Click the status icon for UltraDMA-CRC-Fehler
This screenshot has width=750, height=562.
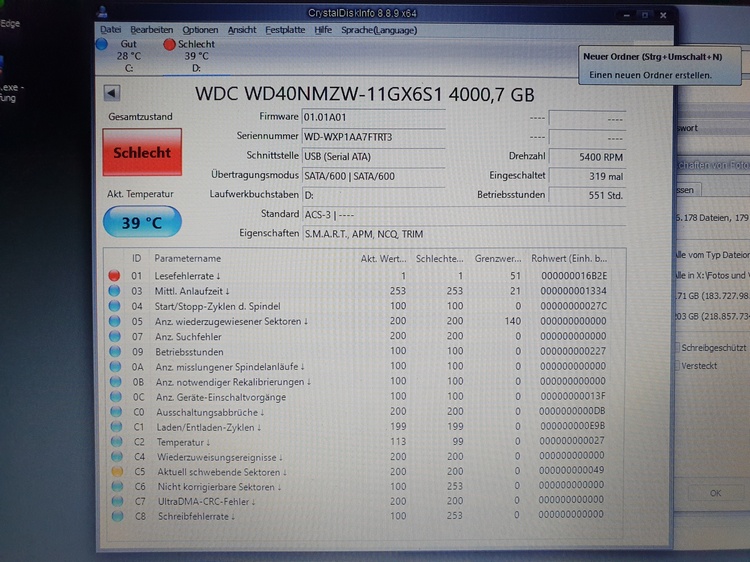(117, 501)
